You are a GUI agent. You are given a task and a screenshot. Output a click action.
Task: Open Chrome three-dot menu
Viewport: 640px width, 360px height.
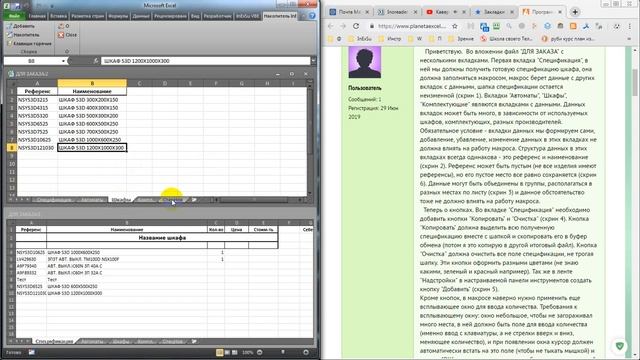[629, 26]
